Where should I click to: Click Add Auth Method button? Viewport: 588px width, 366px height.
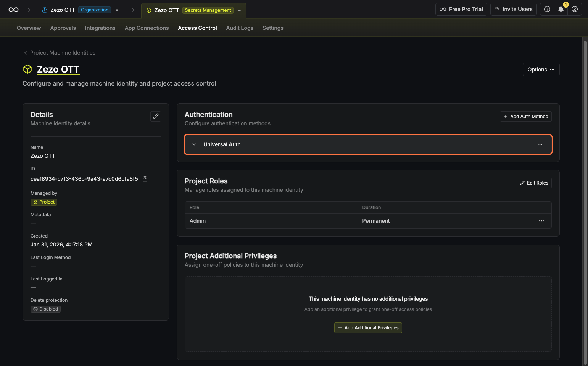coord(525,117)
